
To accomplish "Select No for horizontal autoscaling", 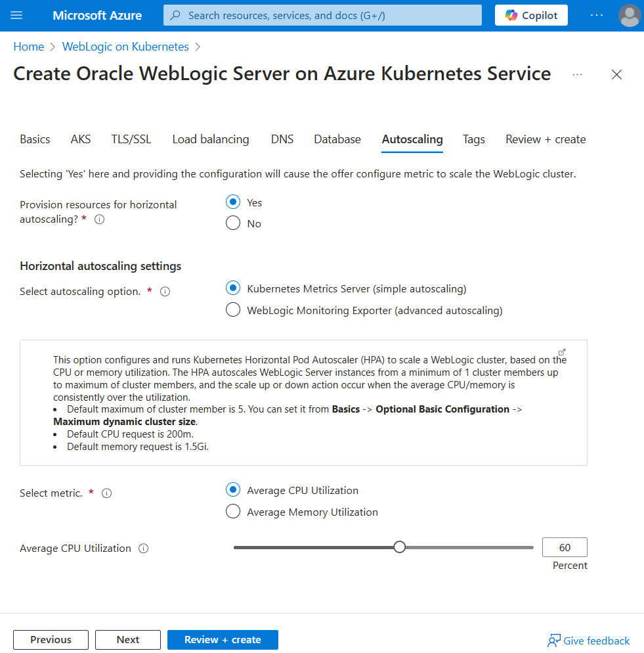I will point(233,223).
